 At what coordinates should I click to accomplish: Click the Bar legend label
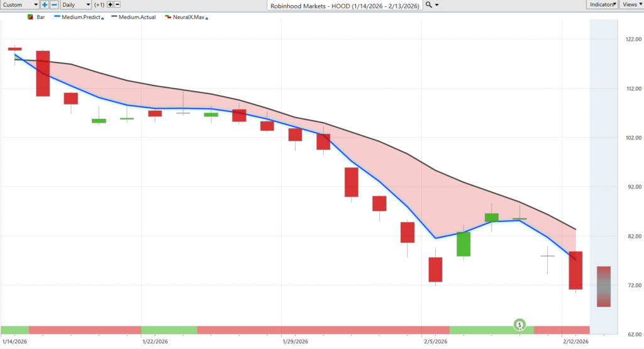tap(42, 17)
